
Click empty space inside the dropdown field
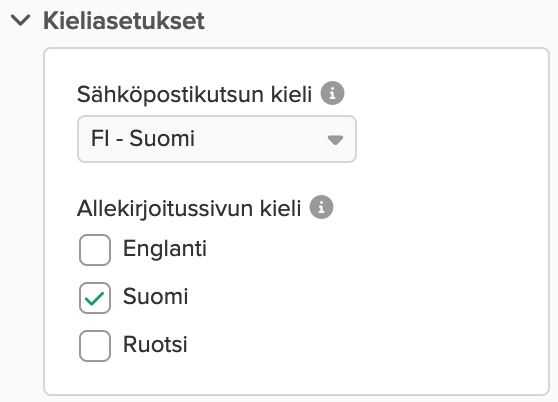[260, 139]
